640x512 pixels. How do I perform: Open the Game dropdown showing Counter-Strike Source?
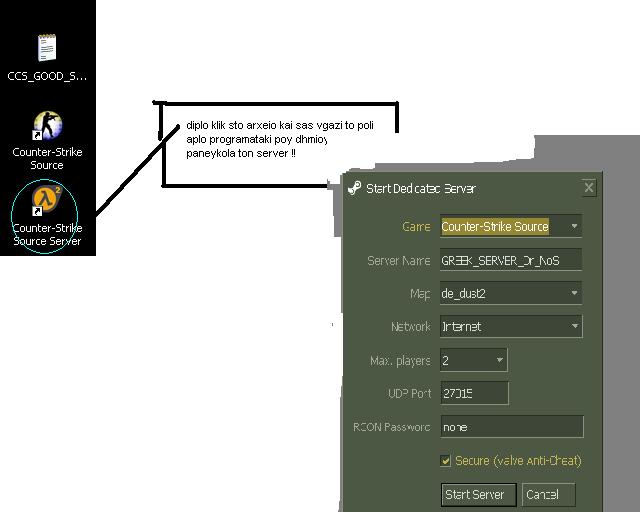click(x=511, y=226)
